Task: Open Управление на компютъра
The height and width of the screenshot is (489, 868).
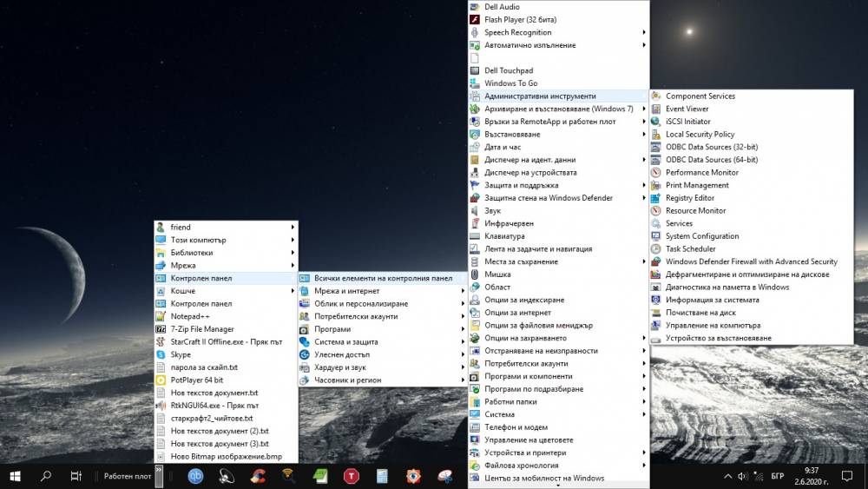Action: coord(713,325)
